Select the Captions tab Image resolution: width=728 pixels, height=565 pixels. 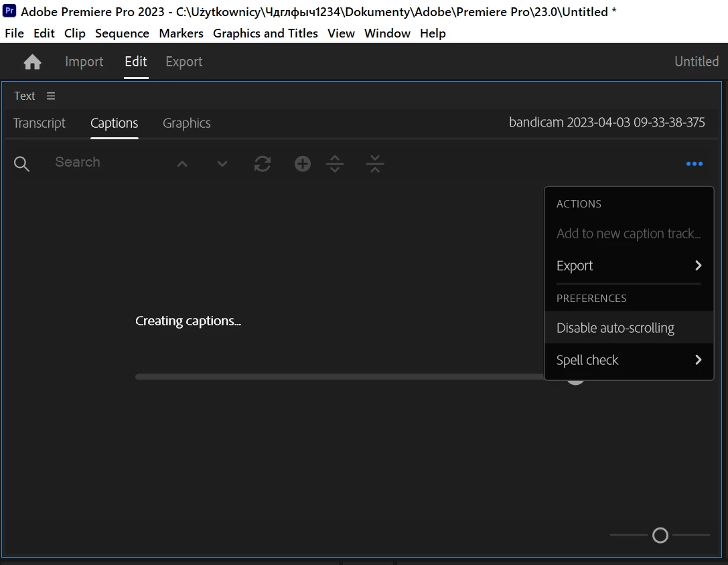[115, 123]
